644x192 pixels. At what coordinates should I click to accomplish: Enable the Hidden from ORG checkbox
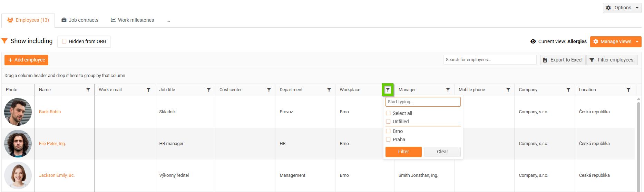(64, 41)
